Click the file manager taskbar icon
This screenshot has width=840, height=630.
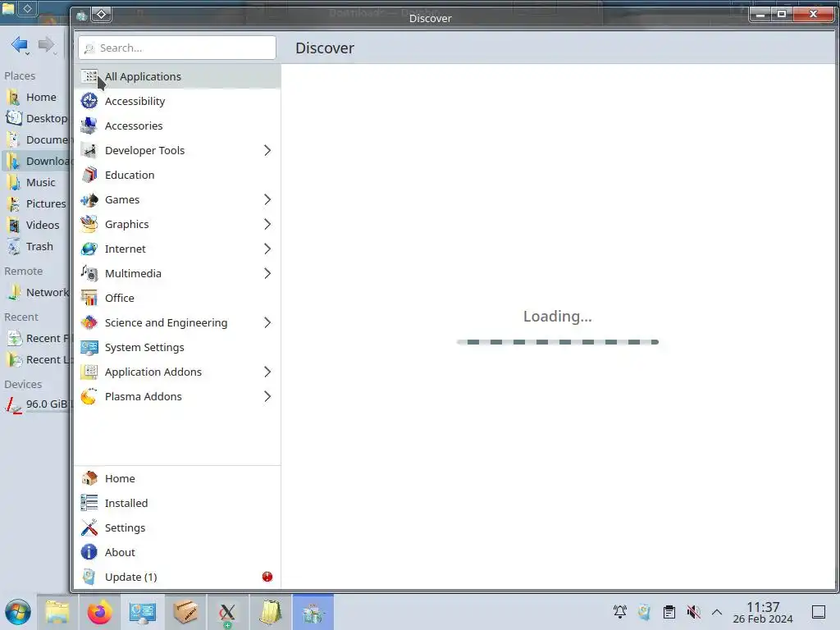(57, 612)
